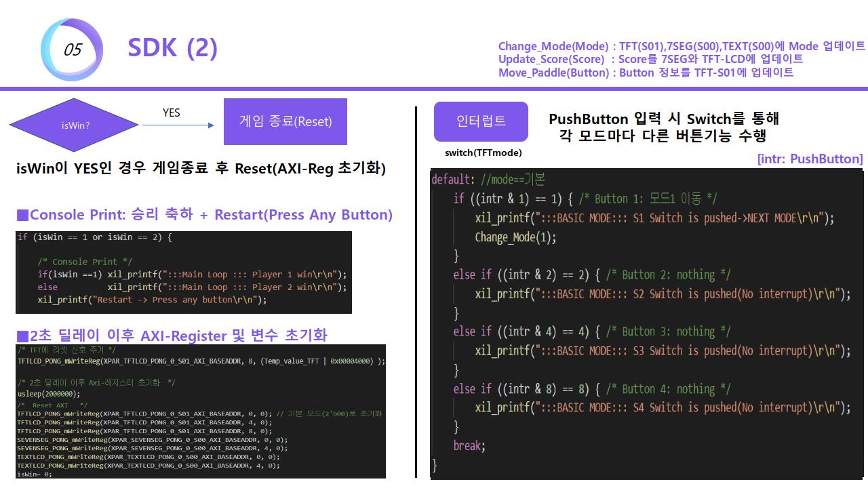Select the 각 모드마다 다른 버튼기능 수행 line

click(663, 135)
